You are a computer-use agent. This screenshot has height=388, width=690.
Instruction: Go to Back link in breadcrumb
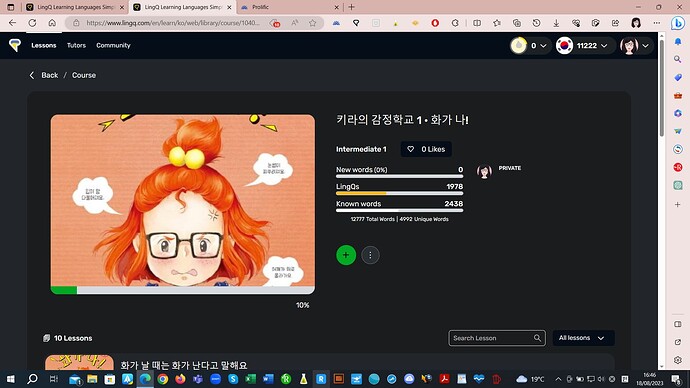click(x=49, y=75)
